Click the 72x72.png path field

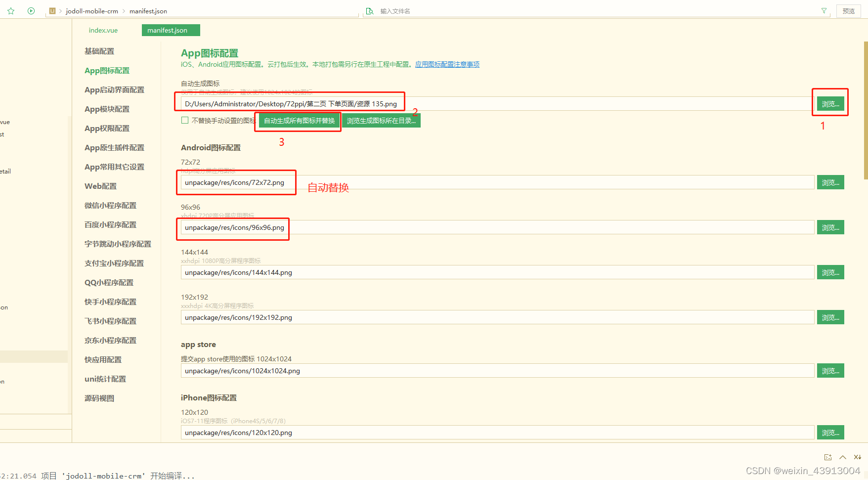497,182
